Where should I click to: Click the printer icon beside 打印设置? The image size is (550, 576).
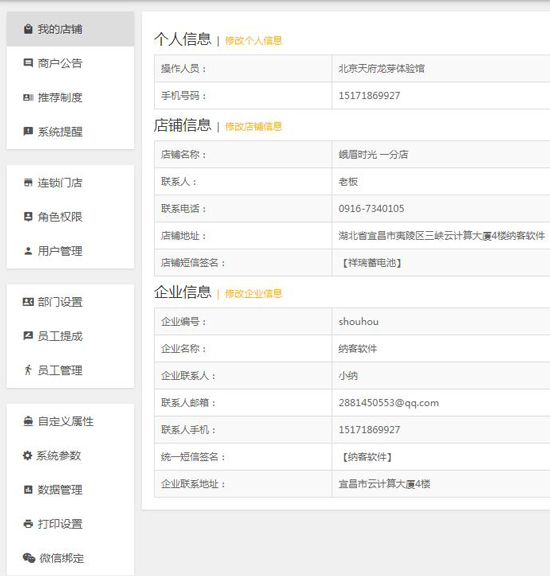[x=28, y=524]
